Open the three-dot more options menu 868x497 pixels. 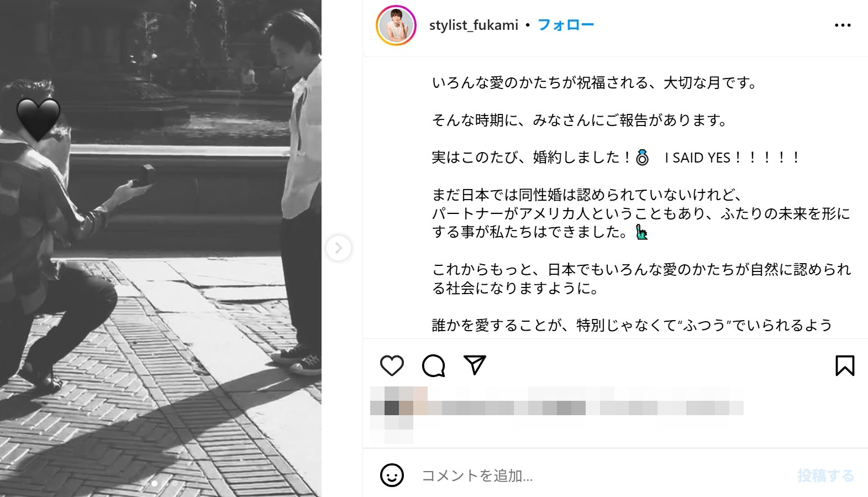[x=843, y=25]
